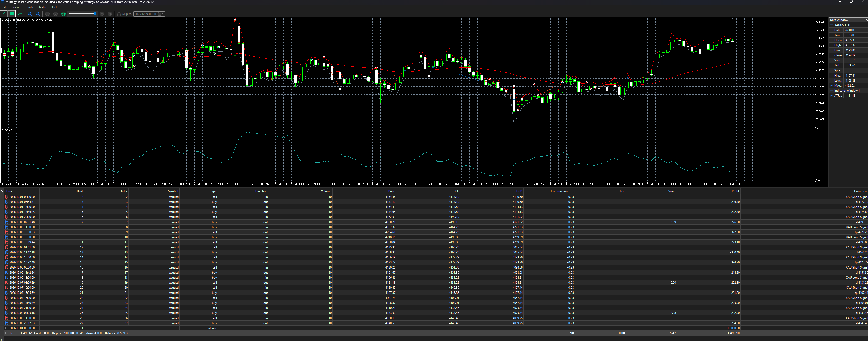Image resolution: width=868 pixels, height=341 pixels.
Task: Switch chart to bar chart mode
Action: [4, 14]
